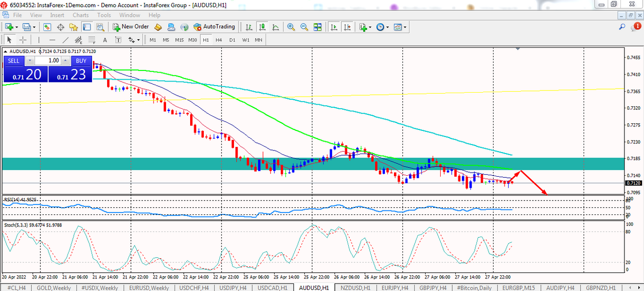The width and height of the screenshot is (644, 291).
Task: Expand the indicators list dropdown arrow
Action: [x=370, y=27]
